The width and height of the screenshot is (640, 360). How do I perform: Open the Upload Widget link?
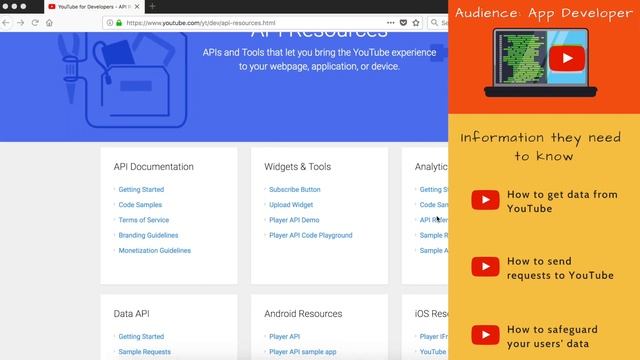[x=291, y=204]
